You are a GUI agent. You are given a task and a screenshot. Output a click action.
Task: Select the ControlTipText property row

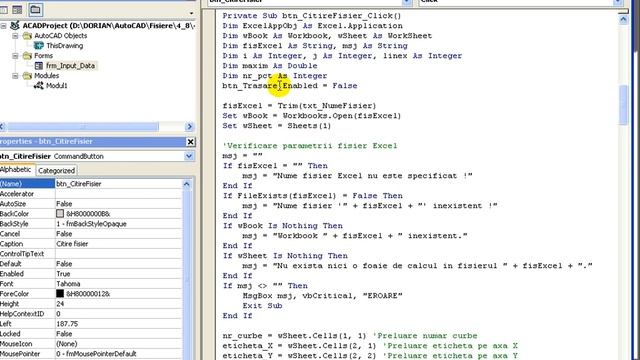click(91, 254)
